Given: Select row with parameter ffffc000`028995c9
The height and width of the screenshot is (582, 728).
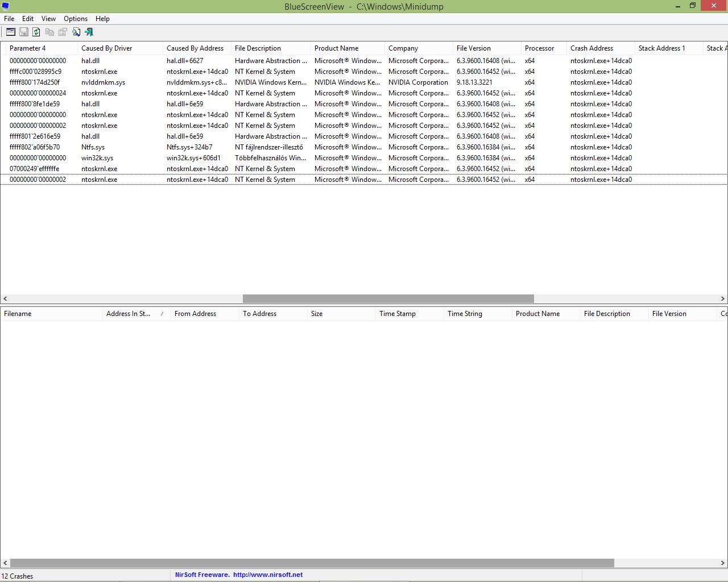Looking at the screenshot, I should tap(364, 72).
